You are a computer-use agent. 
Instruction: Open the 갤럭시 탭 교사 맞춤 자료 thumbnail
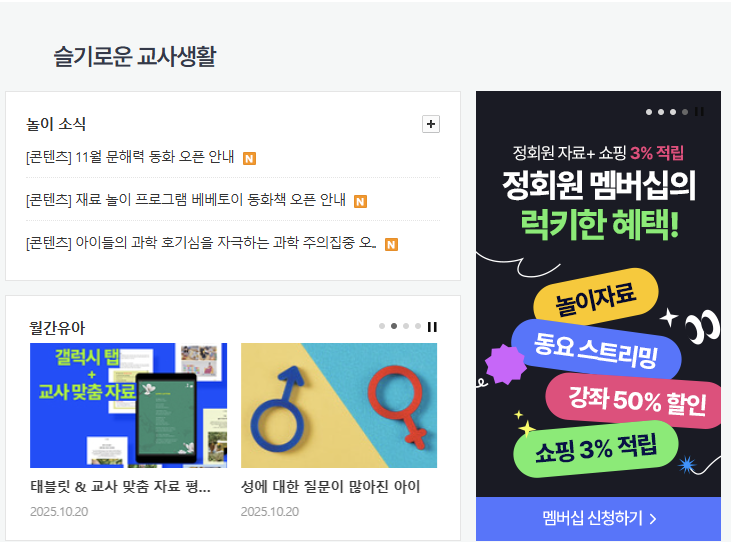coord(129,405)
